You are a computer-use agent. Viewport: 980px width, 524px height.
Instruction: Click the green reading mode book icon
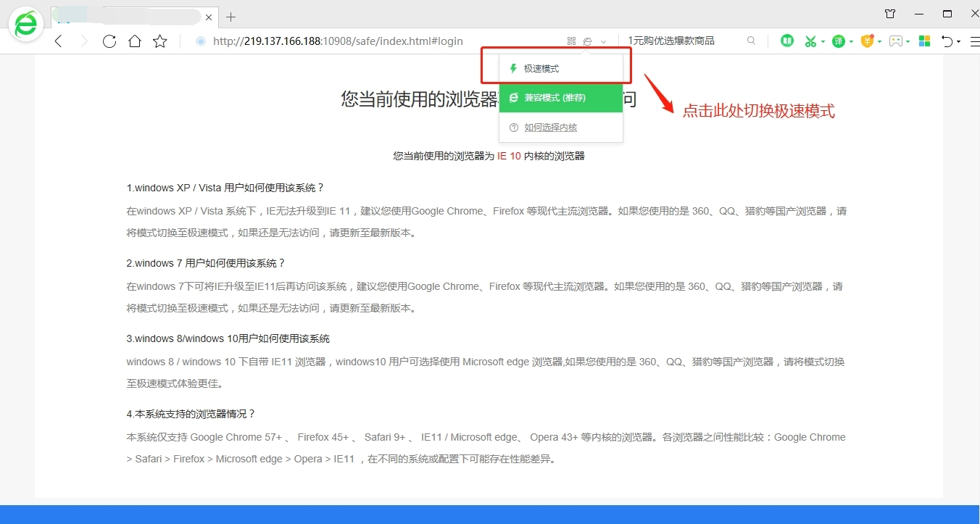click(x=787, y=41)
